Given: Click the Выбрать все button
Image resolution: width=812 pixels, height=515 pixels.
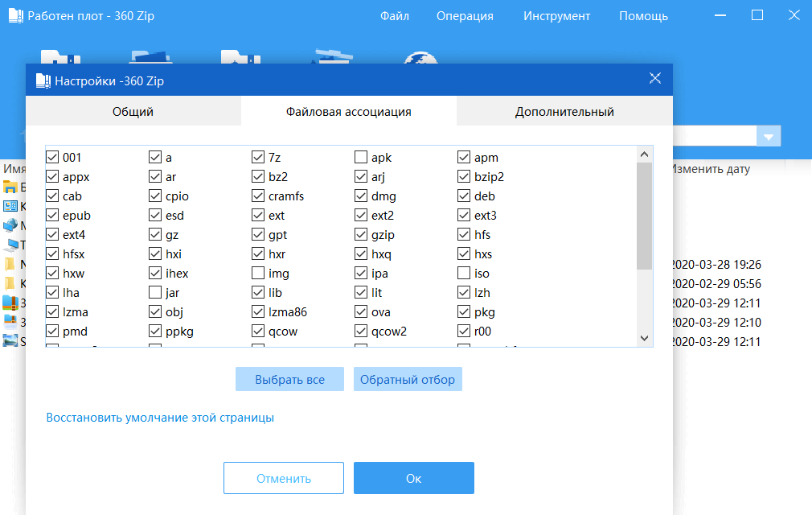Looking at the screenshot, I should (289, 379).
